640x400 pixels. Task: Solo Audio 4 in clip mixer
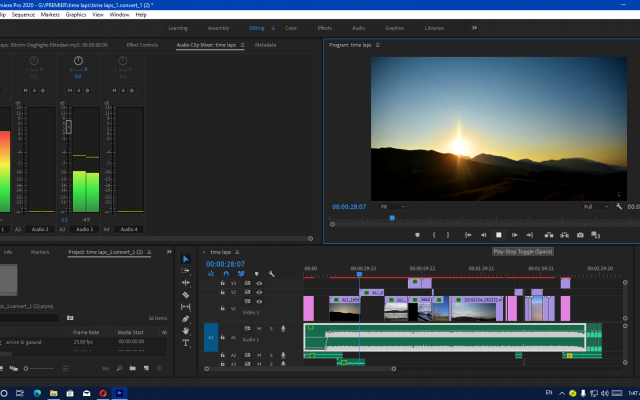pos(123,91)
